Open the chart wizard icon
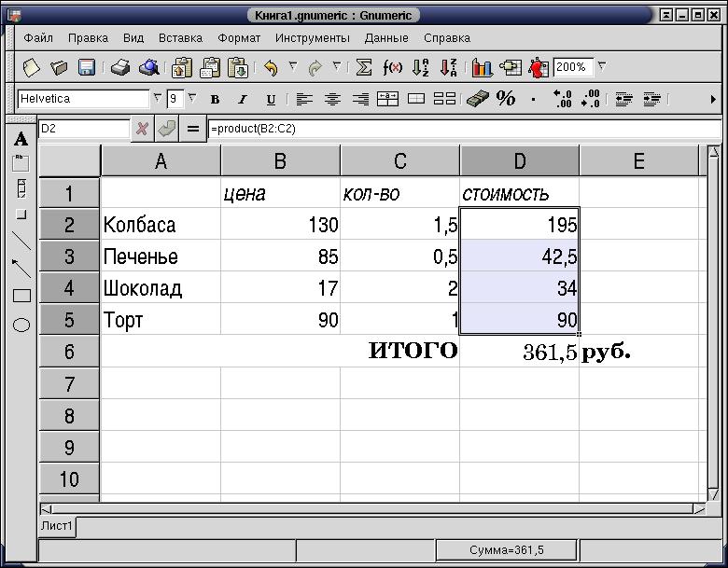Image resolution: width=728 pixels, height=568 pixels. point(482,67)
